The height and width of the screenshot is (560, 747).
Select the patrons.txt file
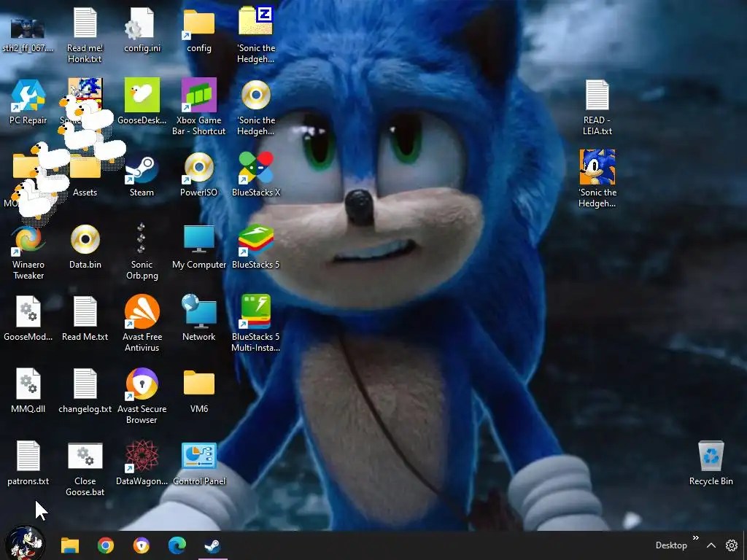point(28,456)
